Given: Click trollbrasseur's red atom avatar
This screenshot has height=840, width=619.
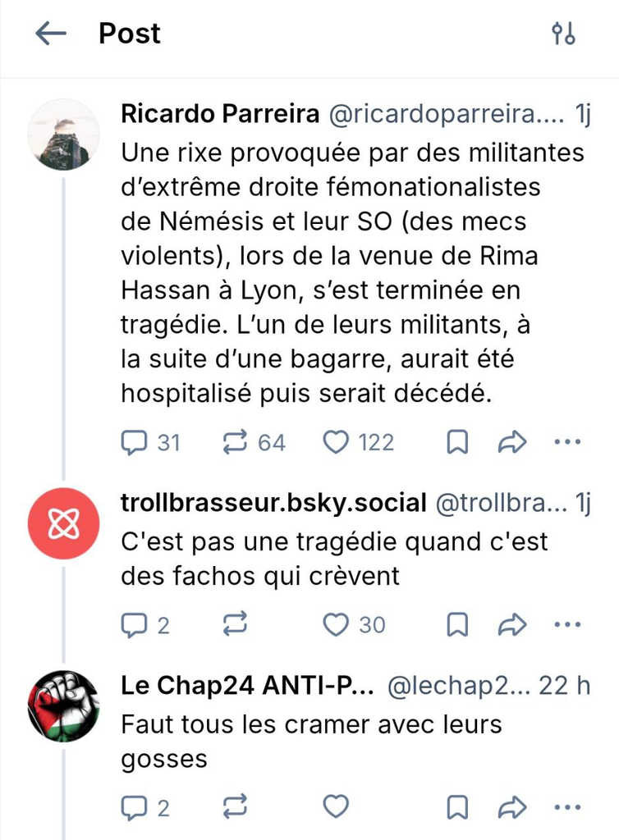Looking at the screenshot, I should 63,523.
